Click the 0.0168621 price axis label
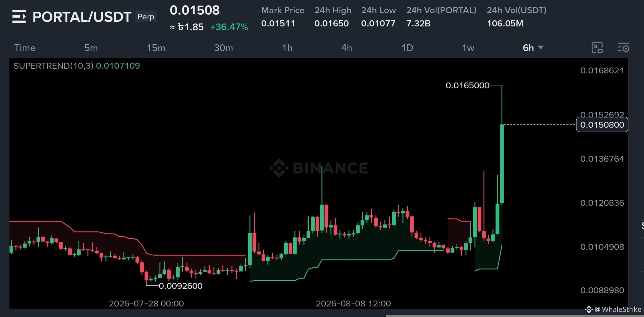 point(602,70)
